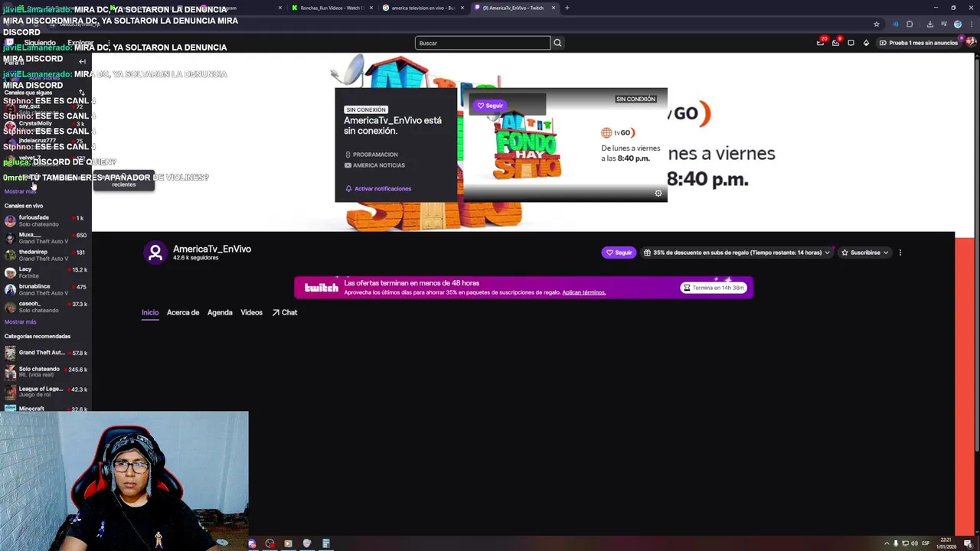980x551 pixels.
Task: Open the channel three-dot options menu
Action: click(x=900, y=253)
